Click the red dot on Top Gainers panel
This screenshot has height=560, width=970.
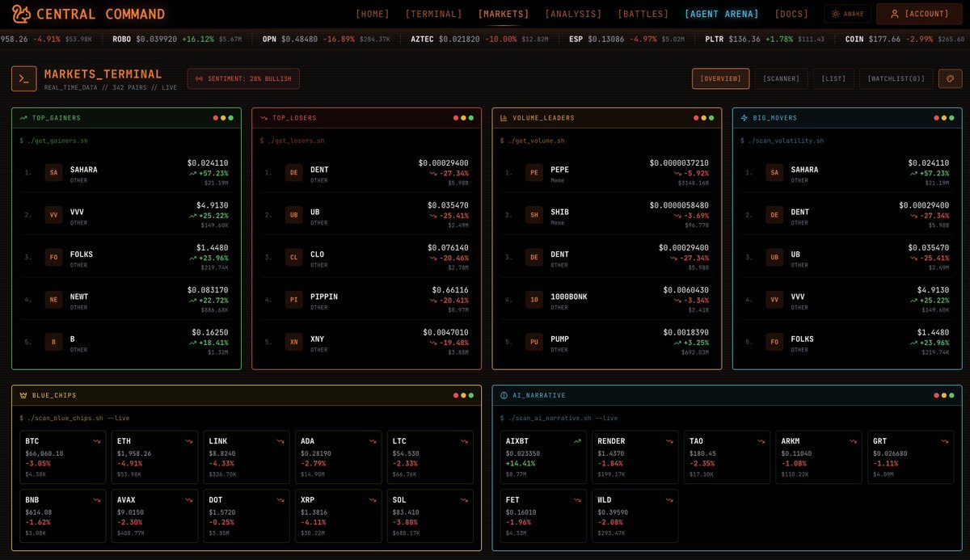pyautogui.click(x=216, y=118)
